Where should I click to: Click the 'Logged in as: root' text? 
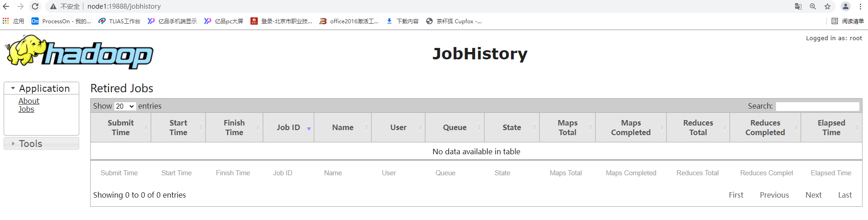point(834,38)
